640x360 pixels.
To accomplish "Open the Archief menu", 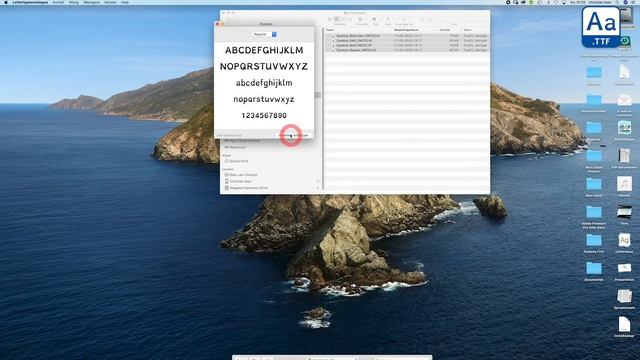I will [x=58, y=2].
